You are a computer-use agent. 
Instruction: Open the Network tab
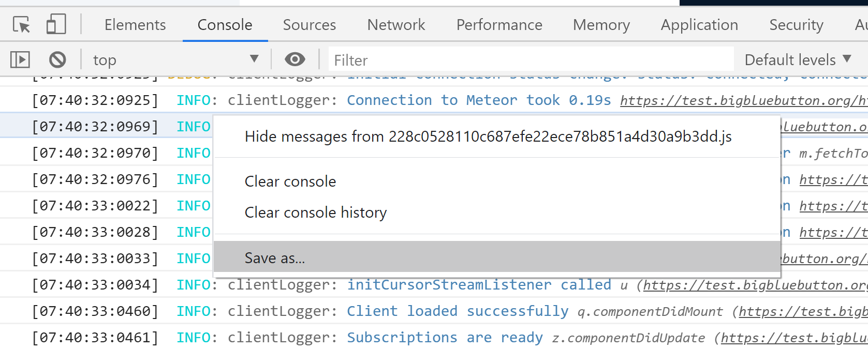pos(396,25)
